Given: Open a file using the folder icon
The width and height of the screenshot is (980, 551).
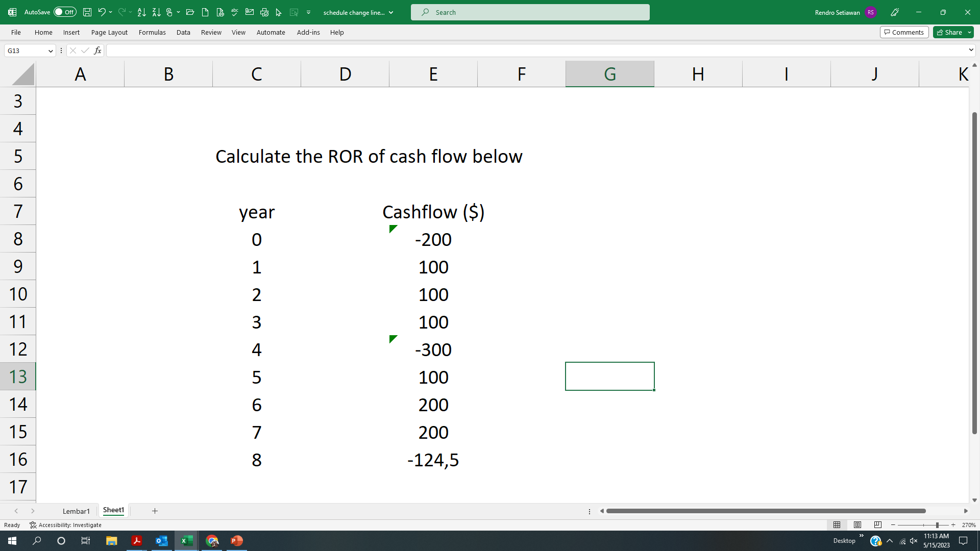Looking at the screenshot, I should [x=190, y=12].
